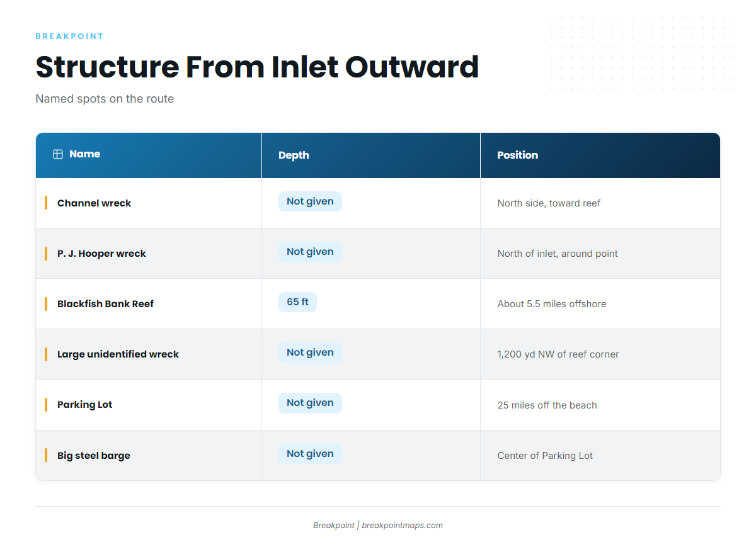Click the 65 ft depth badge
This screenshot has width=756, height=547.
click(x=297, y=302)
